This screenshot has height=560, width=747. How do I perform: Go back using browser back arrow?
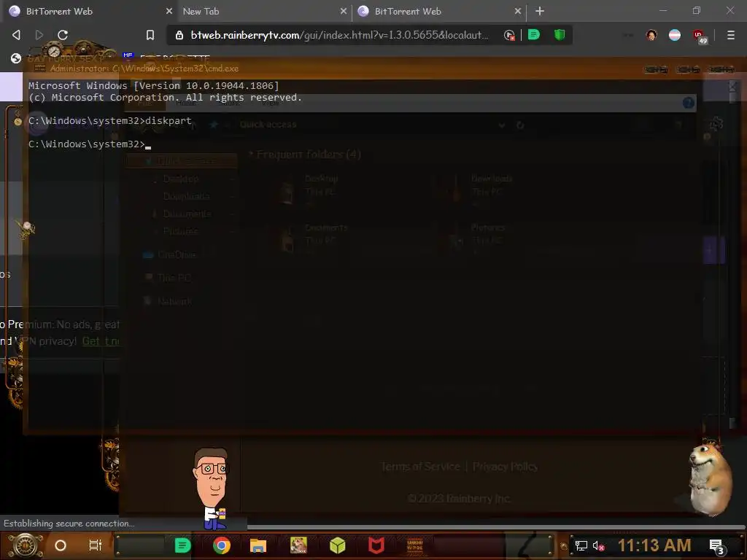16,35
